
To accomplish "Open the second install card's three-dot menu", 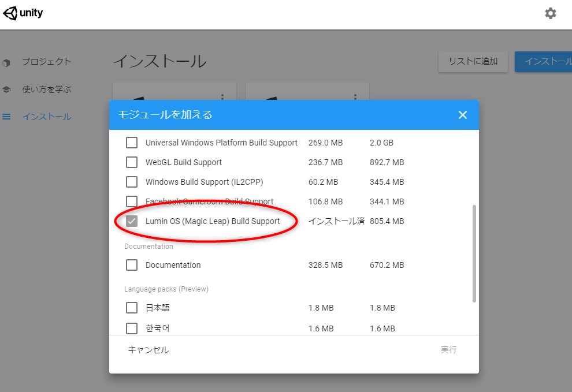I will (355, 96).
